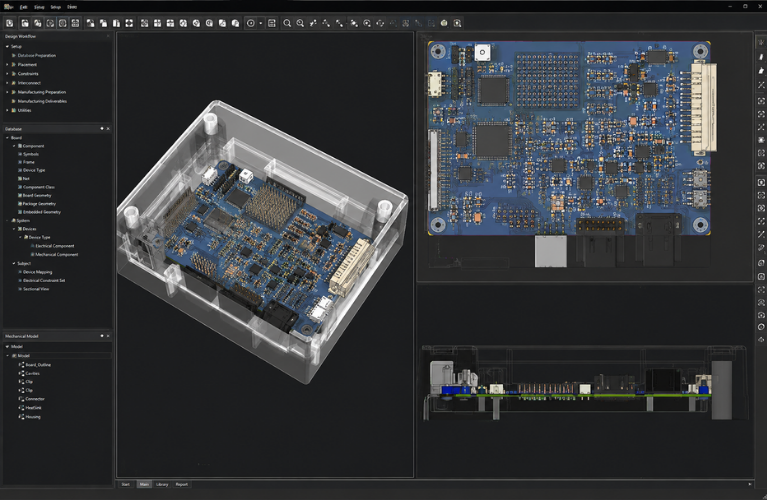Select Manufacturing Deliverables in the workflow
Image resolution: width=767 pixels, height=500 pixels.
point(42,101)
